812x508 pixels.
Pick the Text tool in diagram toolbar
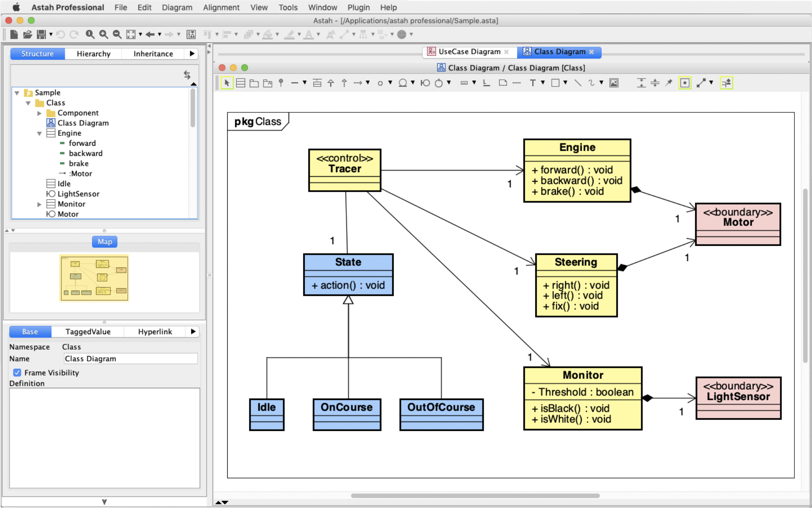click(x=533, y=83)
